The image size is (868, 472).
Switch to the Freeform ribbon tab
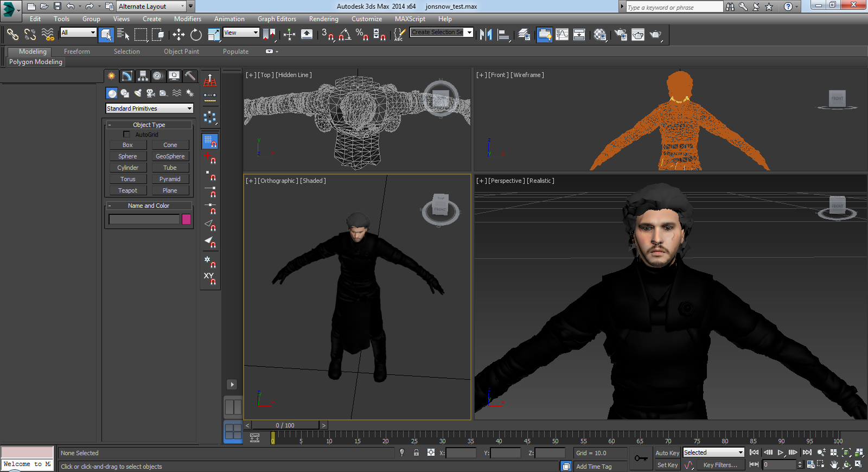pyautogui.click(x=77, y=52)
